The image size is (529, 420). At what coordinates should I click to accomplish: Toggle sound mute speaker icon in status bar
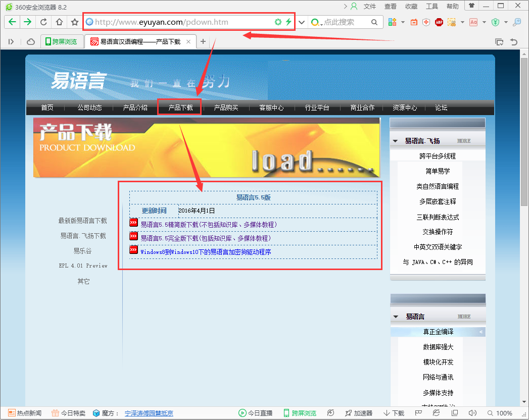pyautogui.click(x=472, y=413)
